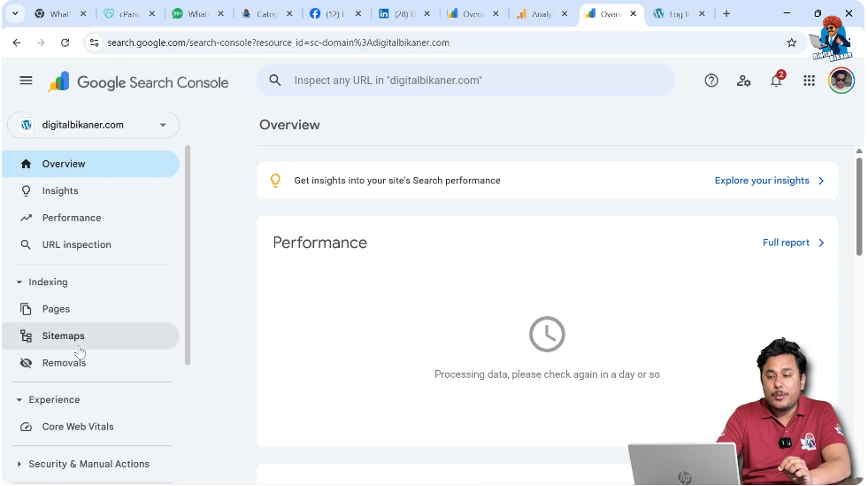
Task: Click the Google Search Console logo
Action: (x=138, y=82)
